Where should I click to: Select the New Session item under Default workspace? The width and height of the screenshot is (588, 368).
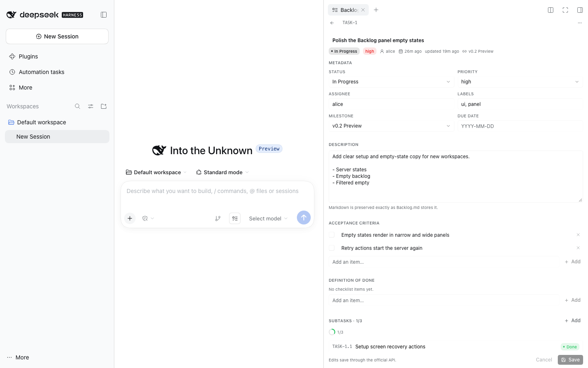[x=57, y=137]
